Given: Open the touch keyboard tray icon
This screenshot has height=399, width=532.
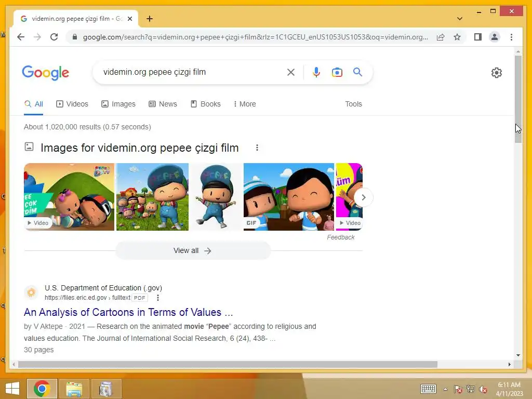Looking at the screenshot, I should point(428,389).
